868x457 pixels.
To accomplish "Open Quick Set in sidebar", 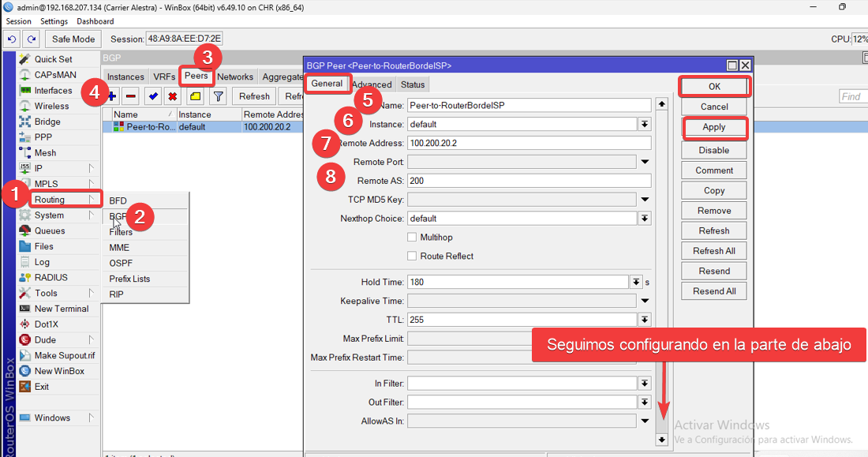I will (x=53, y=59).
